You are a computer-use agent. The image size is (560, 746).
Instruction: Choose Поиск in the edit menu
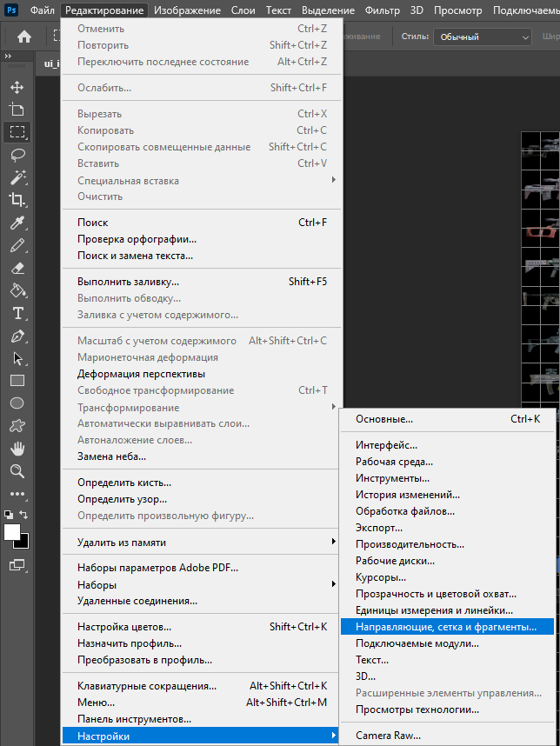[202, 223]
